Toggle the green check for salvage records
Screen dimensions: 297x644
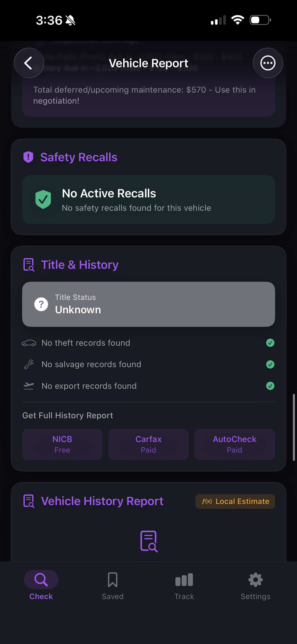click(x=270, y=364)
